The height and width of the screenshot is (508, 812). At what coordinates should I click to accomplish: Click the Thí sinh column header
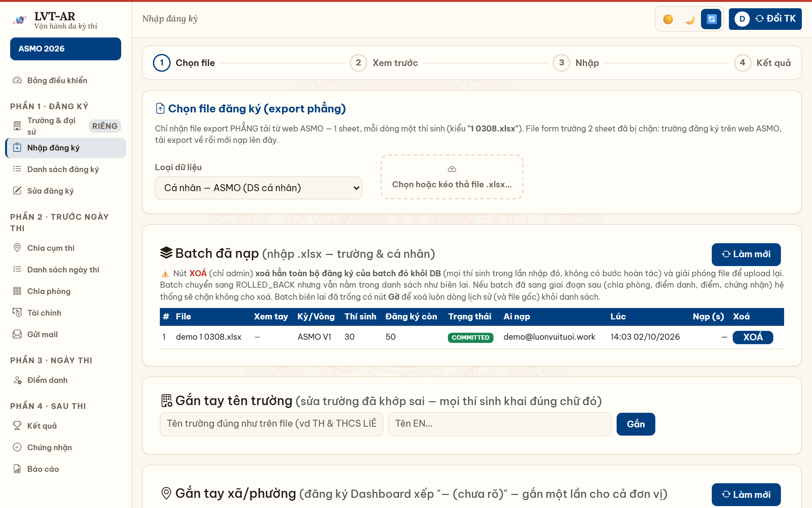pyautogui.click(x=360, y=317)
